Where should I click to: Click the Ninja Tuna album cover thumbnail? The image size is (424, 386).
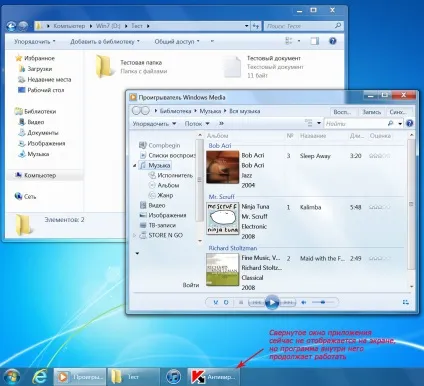point(222,218)
